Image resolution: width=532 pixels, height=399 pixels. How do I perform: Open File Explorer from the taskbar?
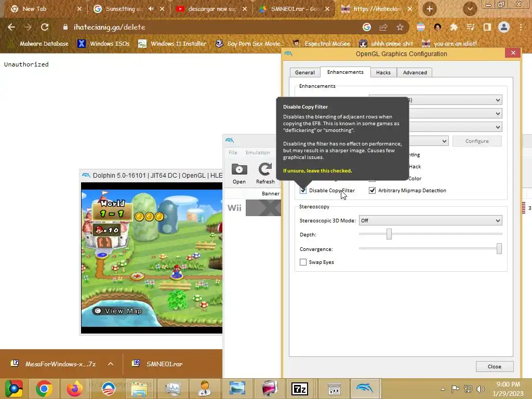139,389
